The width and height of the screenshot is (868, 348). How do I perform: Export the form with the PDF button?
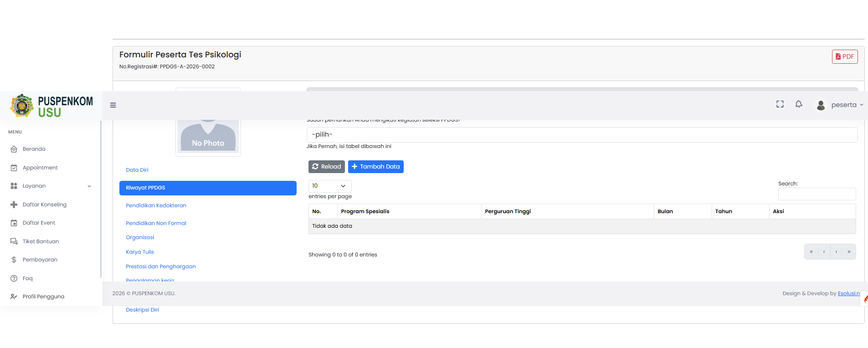click(845, 56)
